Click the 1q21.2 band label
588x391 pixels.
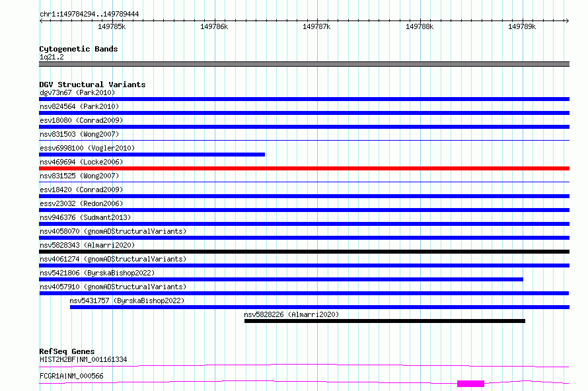[x=52, y=57]
